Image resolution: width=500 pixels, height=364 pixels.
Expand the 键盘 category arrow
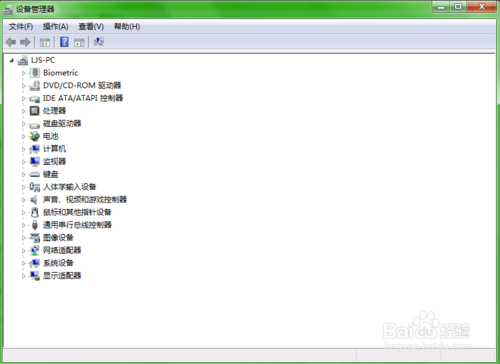coord(24,174)
